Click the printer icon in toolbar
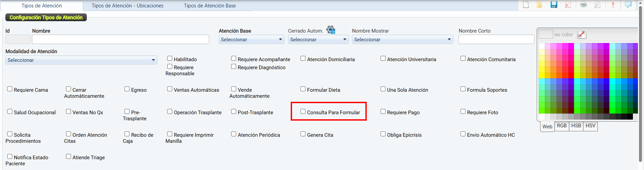644x170 pixels. (x=583, y=5)
